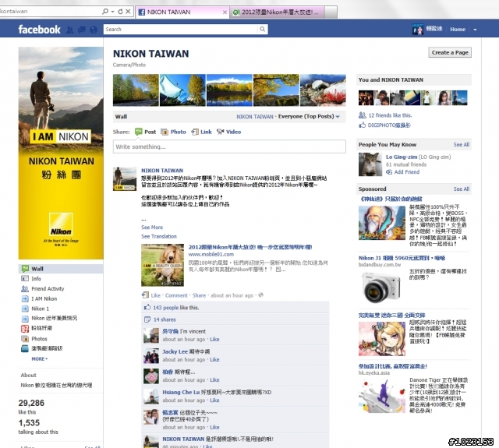Screen dimensions: 499x448
Task: Open Hsiang Che Lu's profile name
Action: click(x=181, y=393)
